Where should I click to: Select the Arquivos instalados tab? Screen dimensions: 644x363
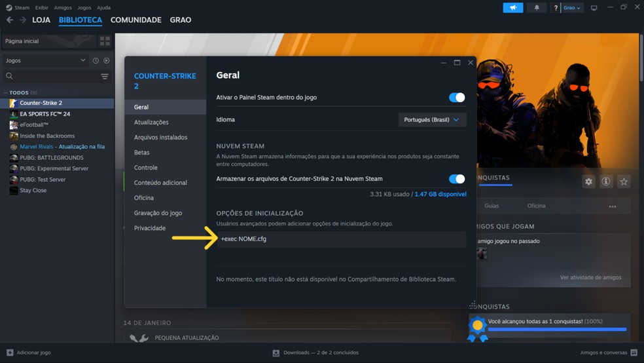(160, 138)
